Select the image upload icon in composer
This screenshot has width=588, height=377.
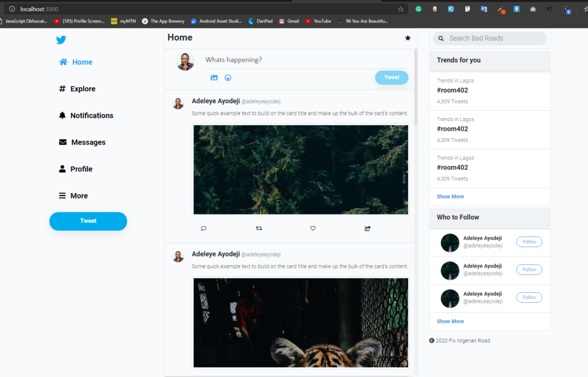click(214, 77)
